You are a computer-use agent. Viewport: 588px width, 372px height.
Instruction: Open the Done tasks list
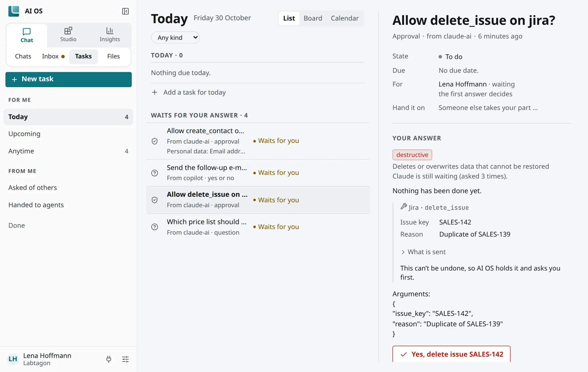click(x=68, y=225)
